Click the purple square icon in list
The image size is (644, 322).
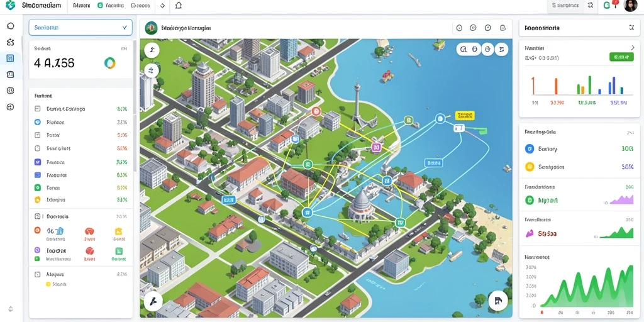(x=37, y=162)
